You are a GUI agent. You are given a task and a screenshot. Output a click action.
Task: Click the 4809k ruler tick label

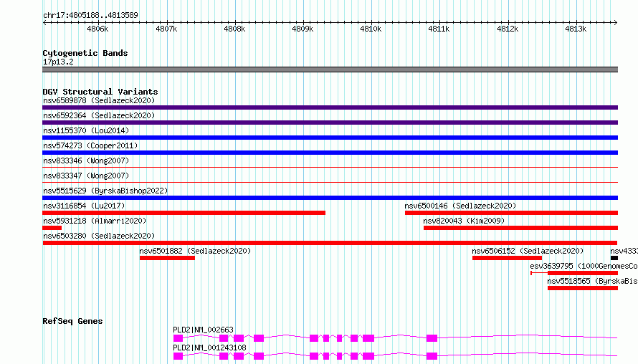(303, 29)
